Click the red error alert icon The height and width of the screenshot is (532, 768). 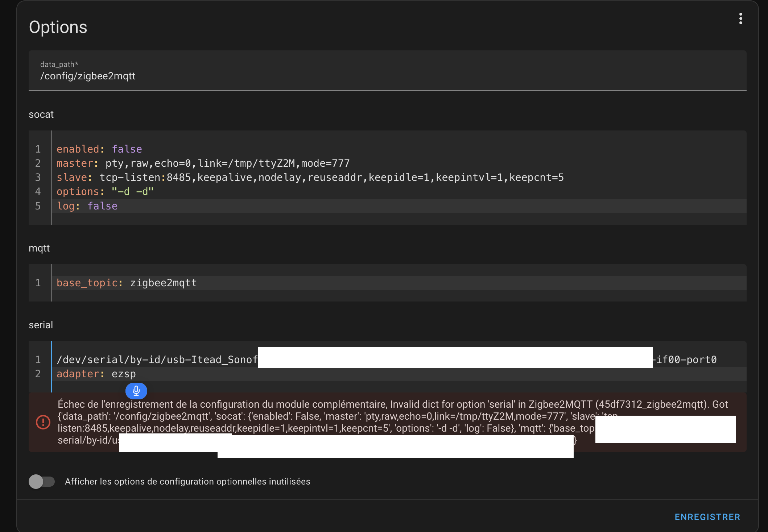(x=43, y=422)
